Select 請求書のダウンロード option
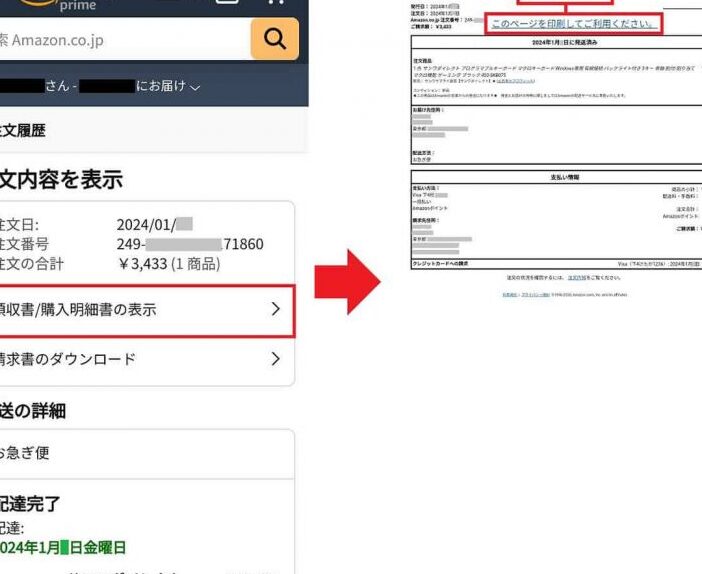The height and width of the screenshot is (574, 702). click(140, 359)
